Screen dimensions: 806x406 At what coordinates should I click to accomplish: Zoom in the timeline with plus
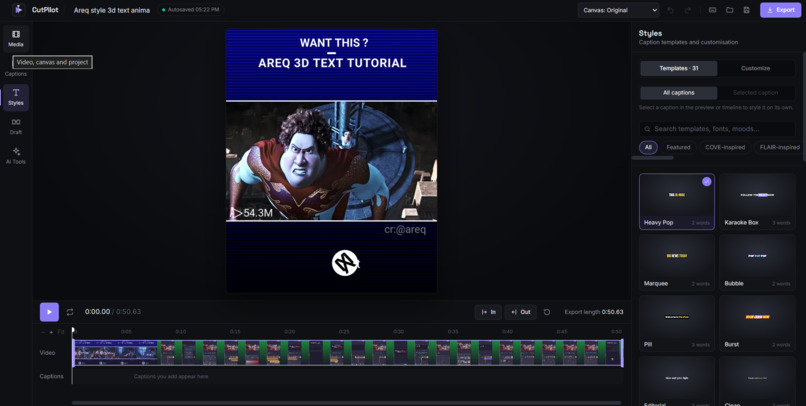(x=51, y=332)
